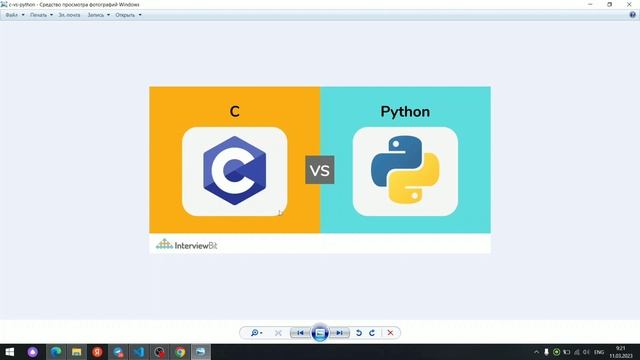Image resolution: width=640 pixels, height=360 pixels.
Task: Click Эл. почта menu item
Action: [69, 15]
